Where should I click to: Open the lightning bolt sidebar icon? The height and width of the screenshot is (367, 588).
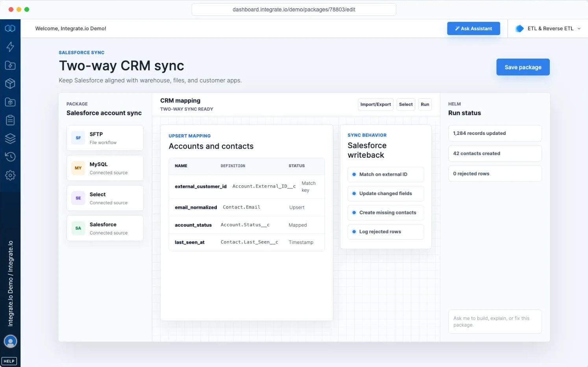pos(10,47)
